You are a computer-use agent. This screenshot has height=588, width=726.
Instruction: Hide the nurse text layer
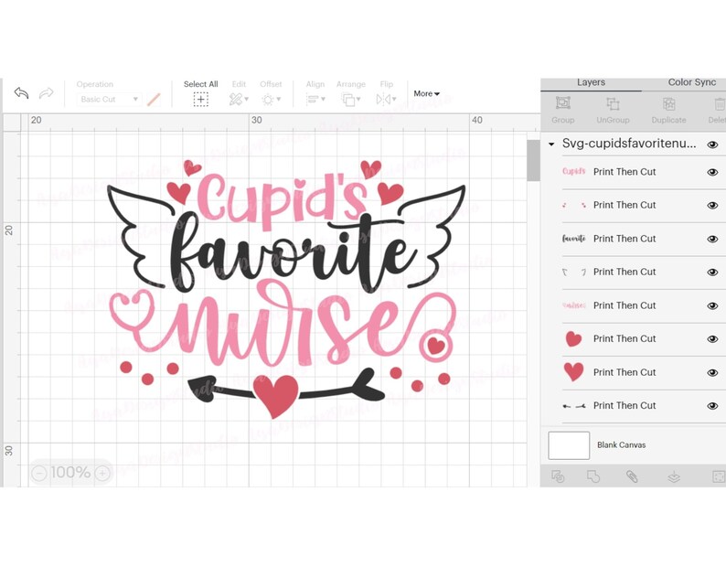(x=712, y=306)
